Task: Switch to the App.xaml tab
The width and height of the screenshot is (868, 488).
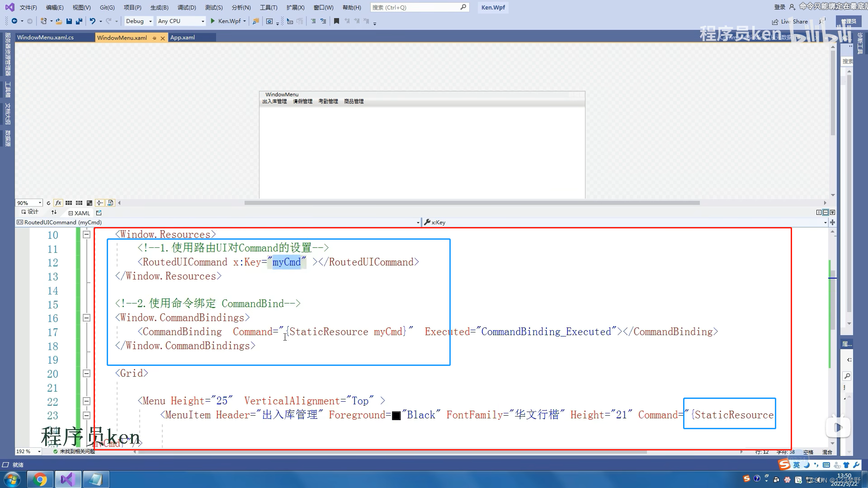Action: [x=183, y=38]
